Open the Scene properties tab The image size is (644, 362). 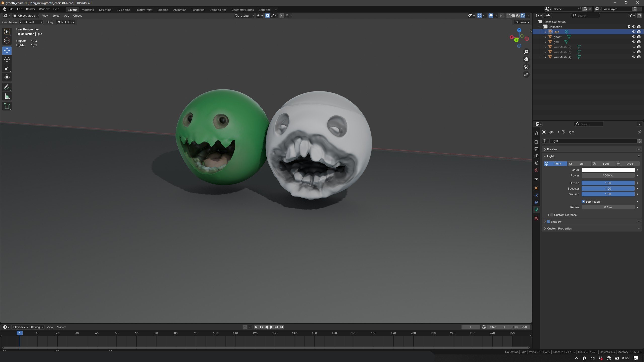[536, 163]
